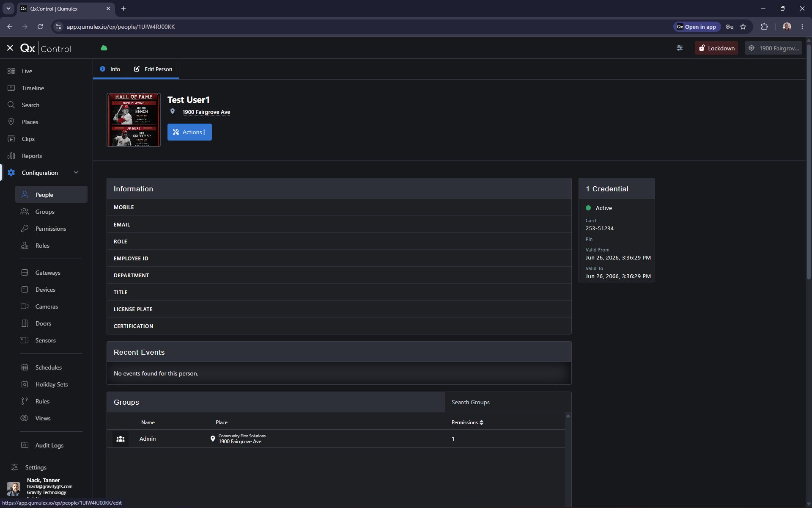Open the Chrome profile avatar
This screenshot has height=508, width=812.
click(787, 27)
